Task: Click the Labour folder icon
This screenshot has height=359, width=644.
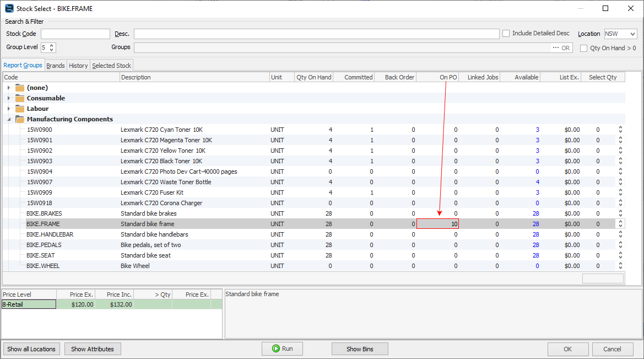Action: tap(20, 109)
